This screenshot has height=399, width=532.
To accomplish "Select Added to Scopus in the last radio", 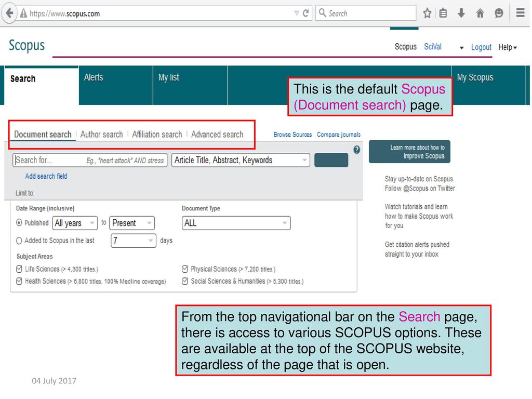I will (x=19, y=241).
